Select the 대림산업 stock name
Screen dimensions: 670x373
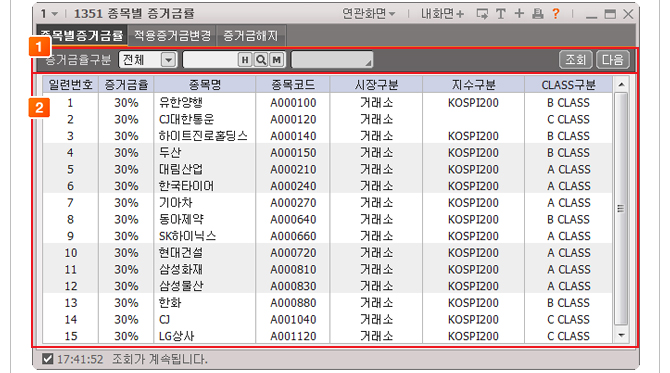click(181, 169)
